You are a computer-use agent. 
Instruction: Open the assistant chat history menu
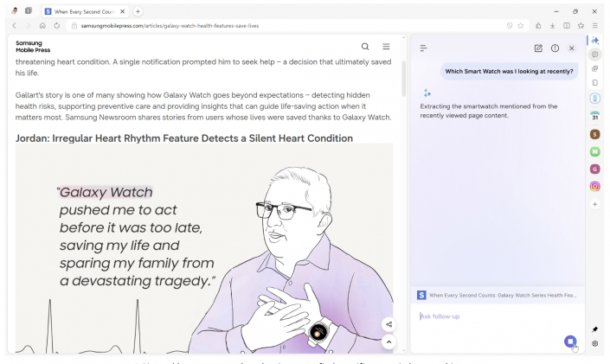(x=424, y=48)
